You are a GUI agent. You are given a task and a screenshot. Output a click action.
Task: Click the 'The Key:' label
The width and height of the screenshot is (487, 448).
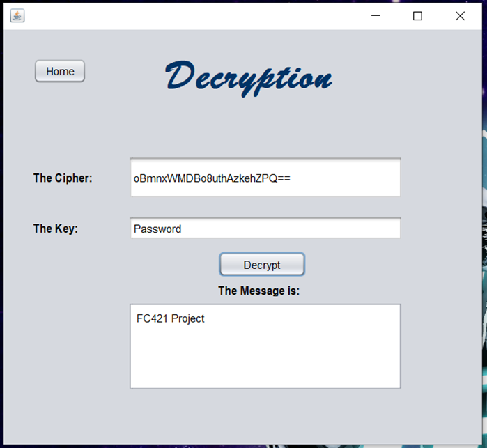coord(56,229)
